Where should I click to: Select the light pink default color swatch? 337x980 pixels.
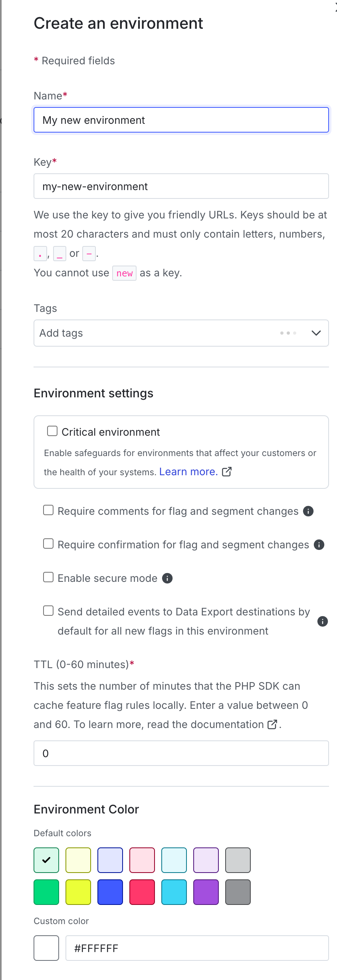[x=142, y=860]
